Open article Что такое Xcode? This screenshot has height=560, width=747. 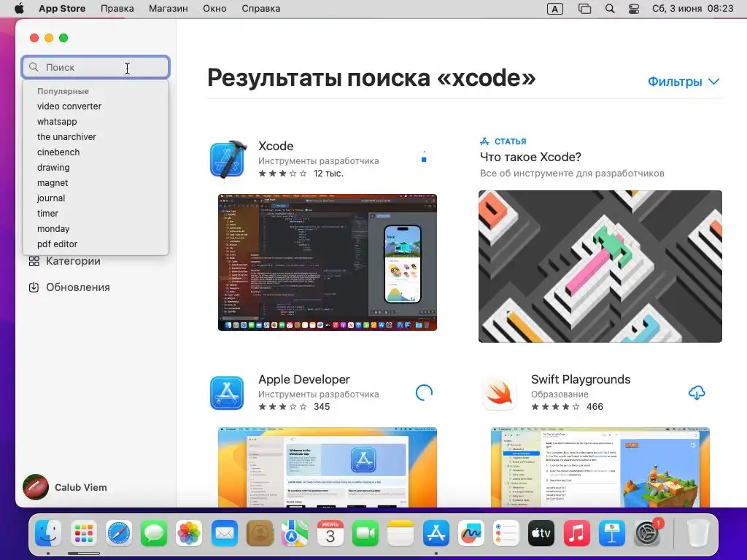click(530, 157)
